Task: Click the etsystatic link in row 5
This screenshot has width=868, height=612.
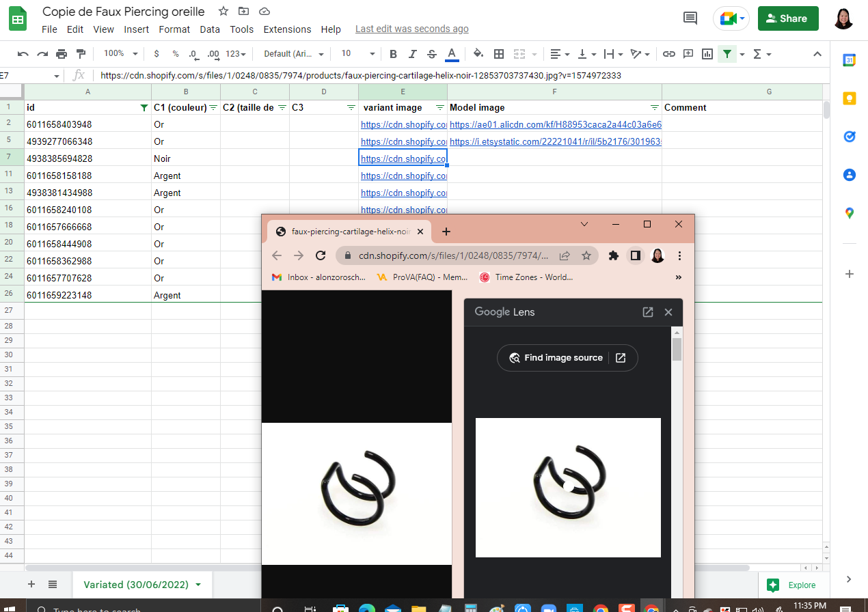Action: [555, 142]
